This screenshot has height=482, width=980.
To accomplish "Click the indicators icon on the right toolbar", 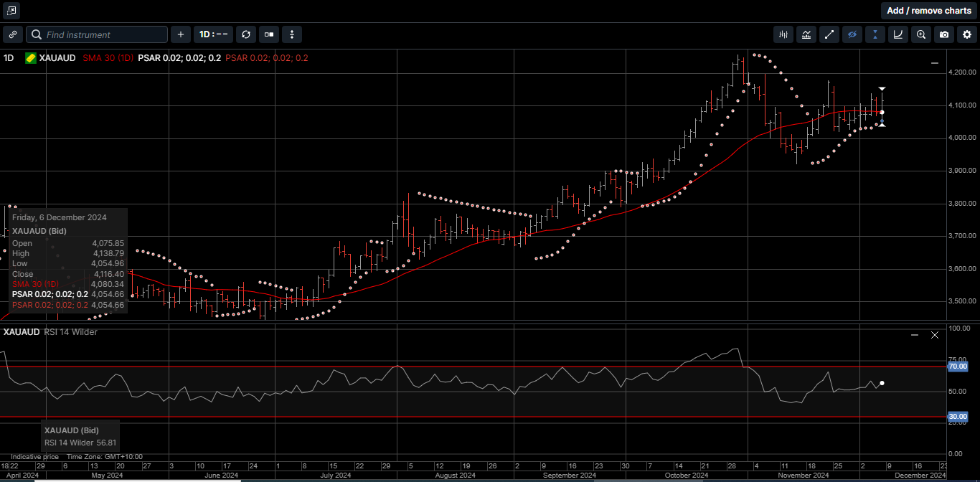I will click(783, 34).
